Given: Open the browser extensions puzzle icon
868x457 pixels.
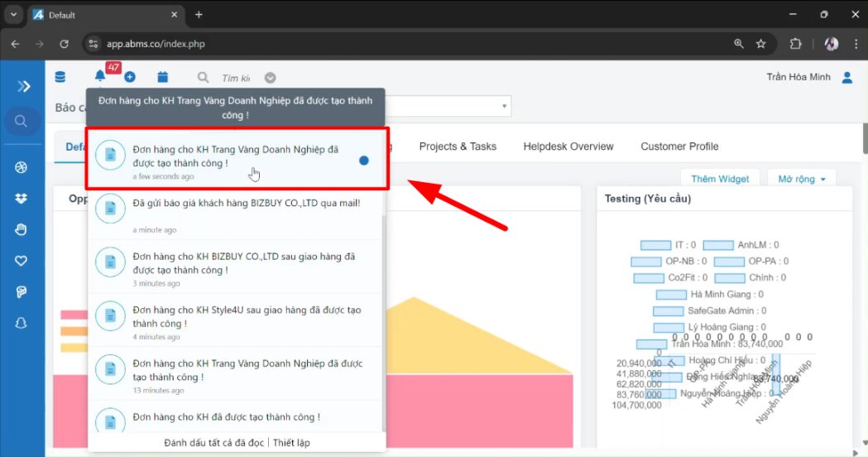Looking at the screenshot, I should pos(795,44).
